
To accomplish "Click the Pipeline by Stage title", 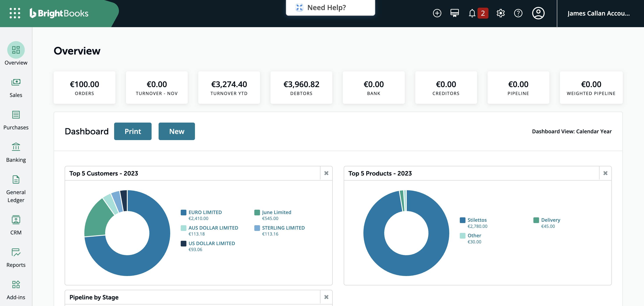I will [x=94, y=297].
